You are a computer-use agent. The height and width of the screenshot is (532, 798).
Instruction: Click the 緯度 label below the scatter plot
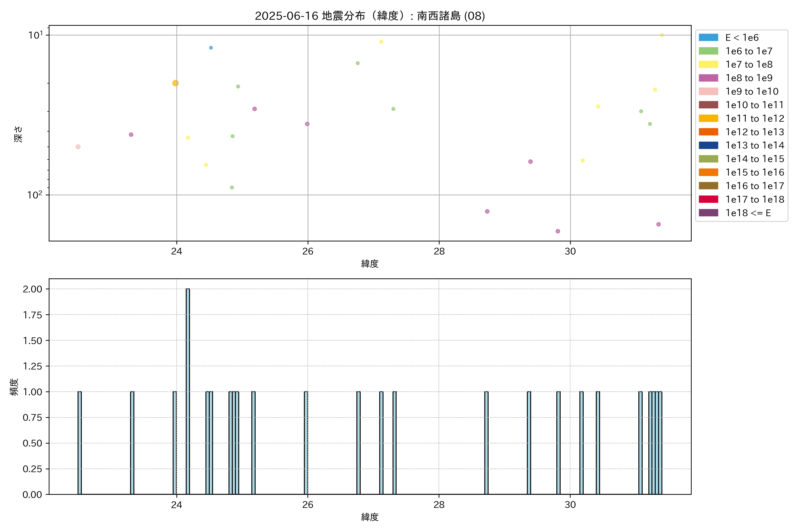pos(370,264)
